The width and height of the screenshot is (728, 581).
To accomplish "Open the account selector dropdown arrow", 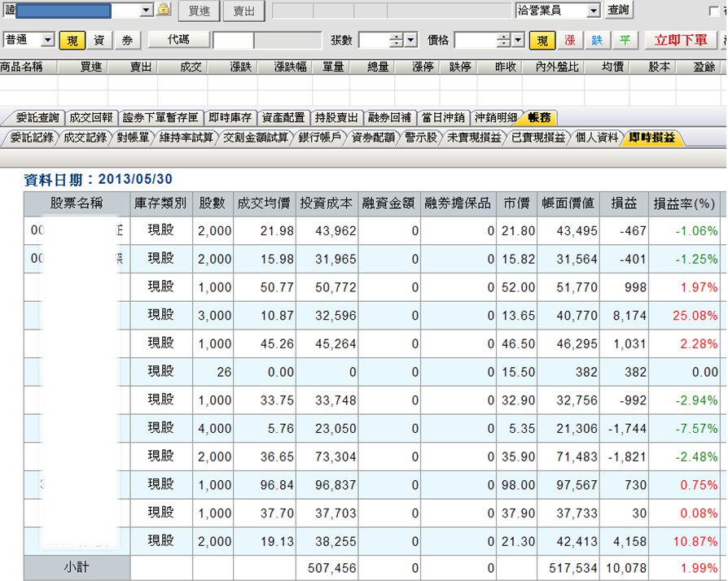I will 147,11.
